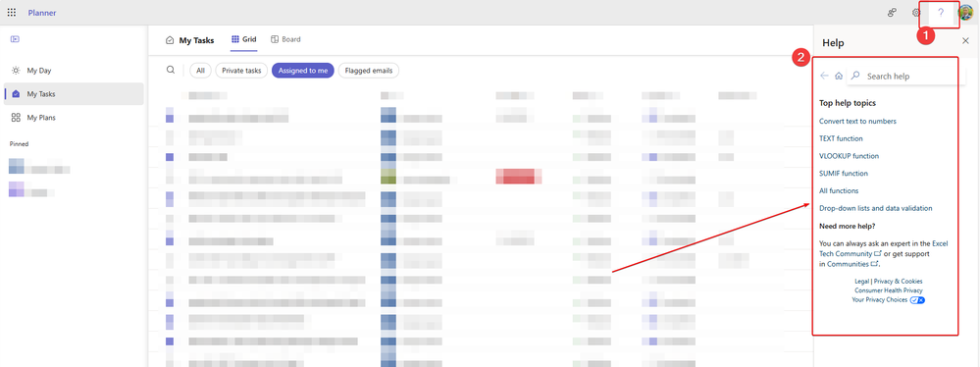The height and width of the screenshot is (367, 980).
Task: Click the Pinned section label
Action: pos(19,144)
